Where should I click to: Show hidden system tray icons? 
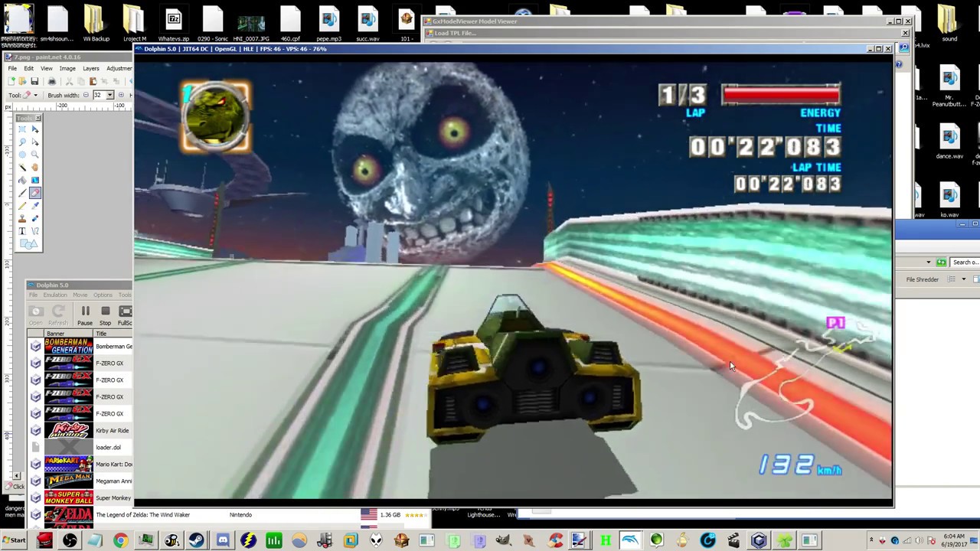pyautogui.click(x=871, y=541)
